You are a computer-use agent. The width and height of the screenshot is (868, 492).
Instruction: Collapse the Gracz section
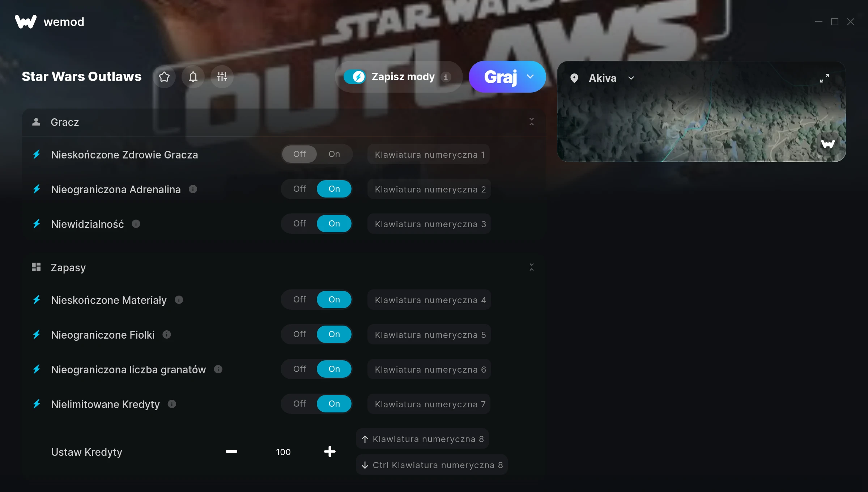pyautogui.click(x=532, y=122)
